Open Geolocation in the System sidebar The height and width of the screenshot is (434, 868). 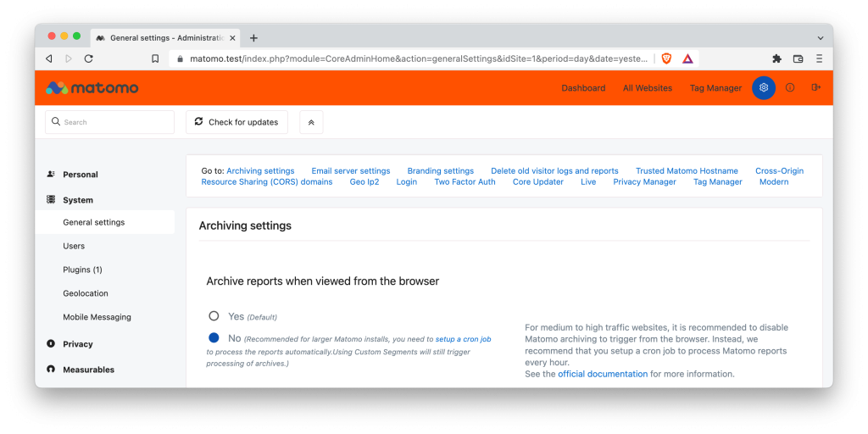(x=86, y=293)
